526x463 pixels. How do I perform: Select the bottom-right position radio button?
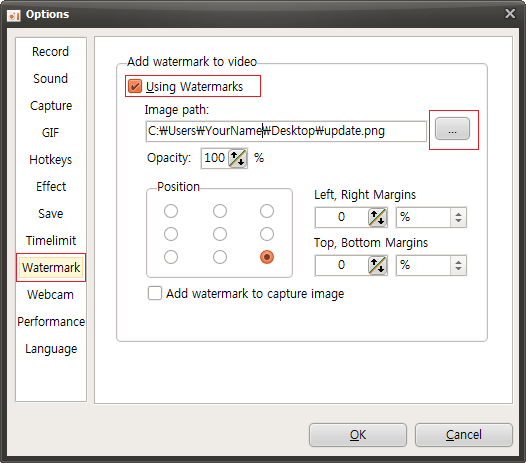[267, 257]
